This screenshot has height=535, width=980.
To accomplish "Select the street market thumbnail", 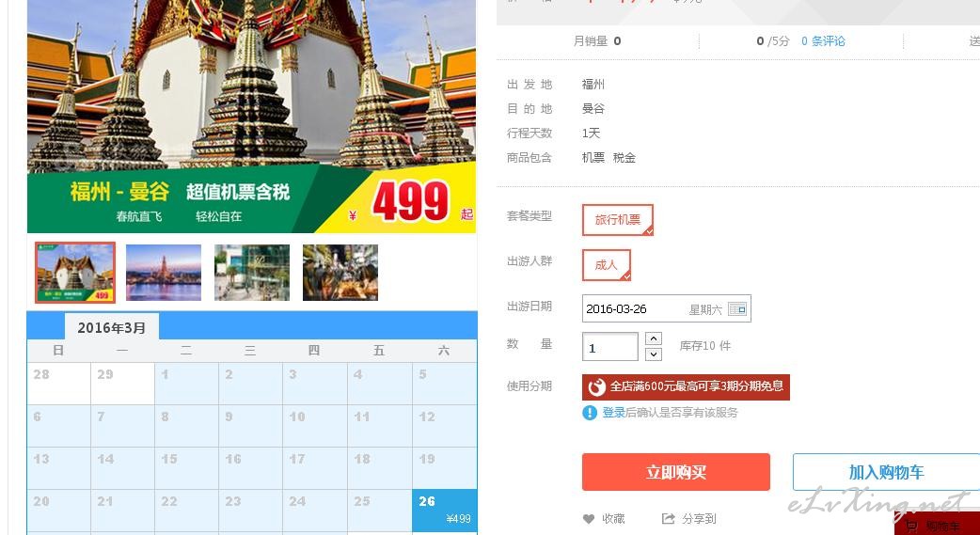I will click(340, 273).
